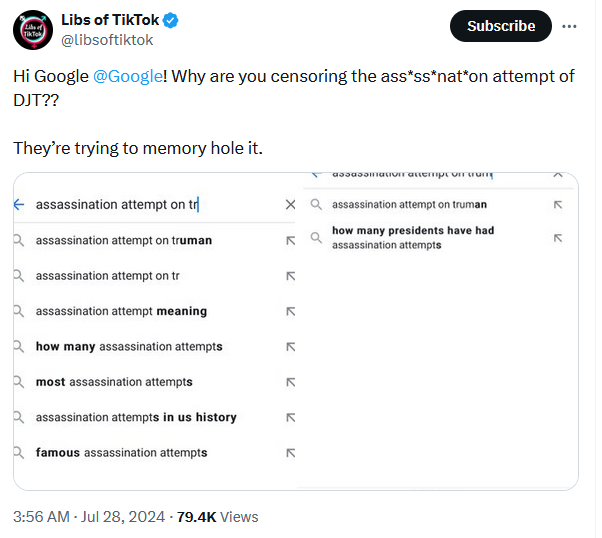The image size is (602, 538).
Task: Click the fill arrow beside 'most assassination attempts'
Action: [291, 382]
